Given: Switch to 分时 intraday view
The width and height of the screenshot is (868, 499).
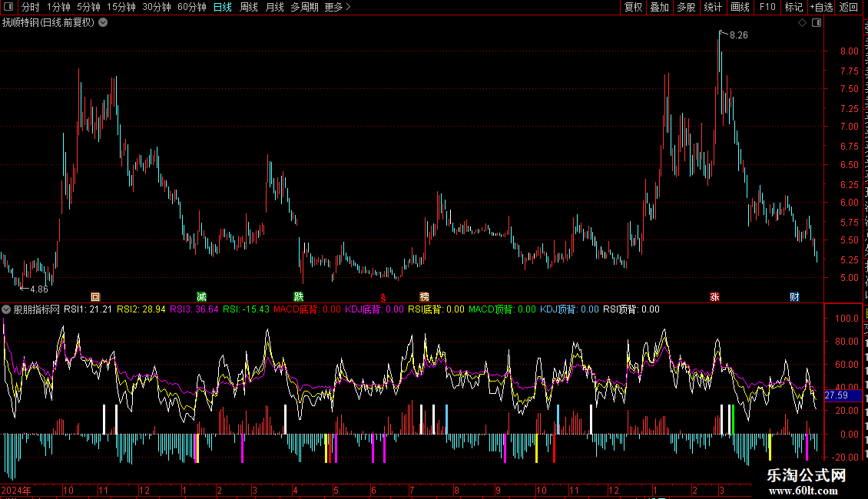Looking at the screenshot, I should [x=31, y=7].
